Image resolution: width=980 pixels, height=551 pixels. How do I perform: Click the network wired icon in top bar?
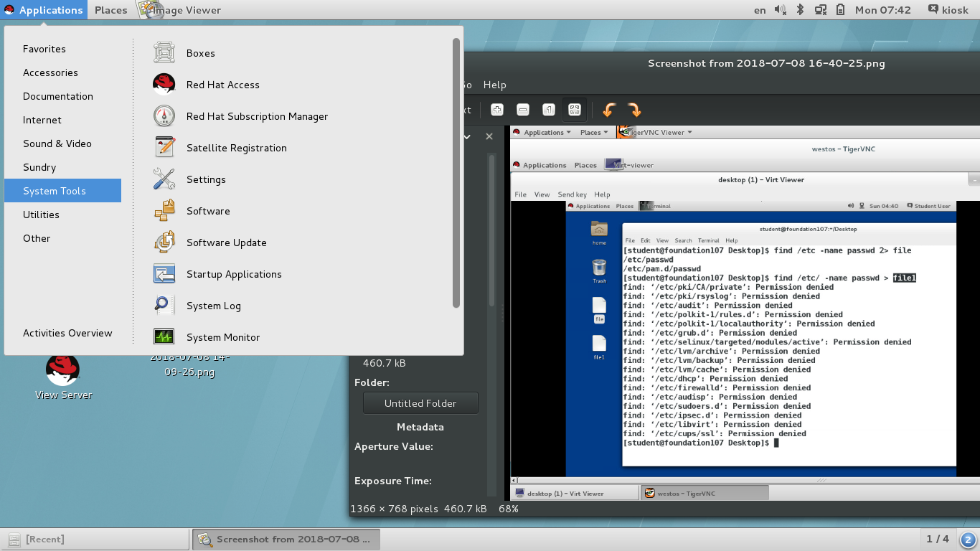pos(820,10)
